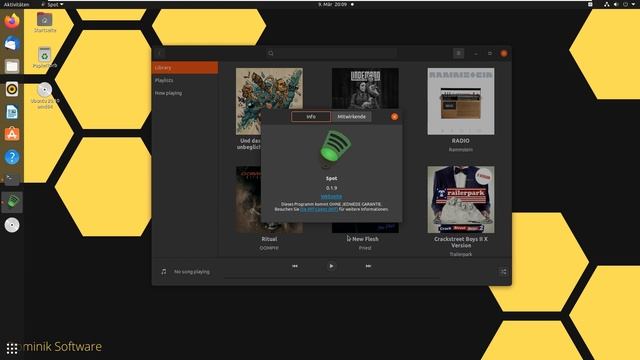
Task: Open the Ritual album cover
Action: tap(248, 200)
